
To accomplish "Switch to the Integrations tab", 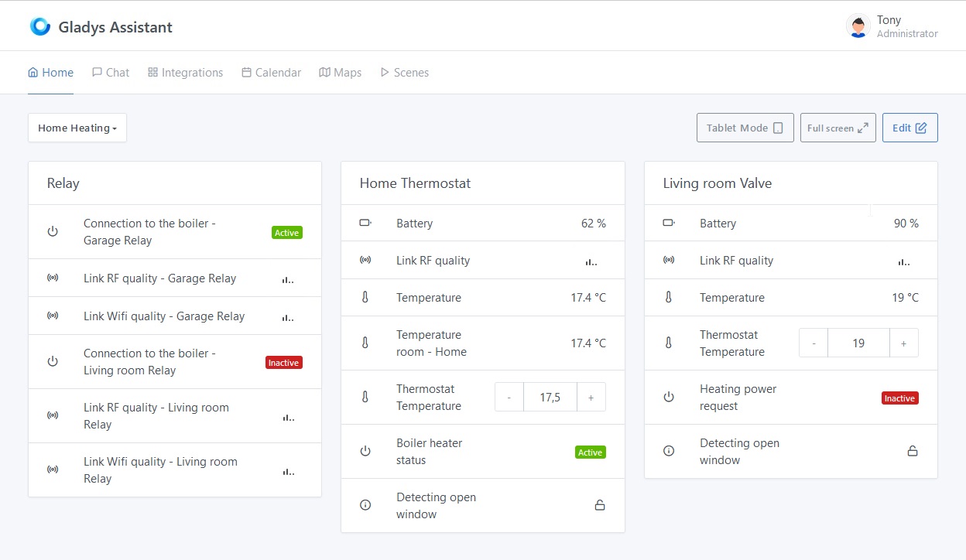I will pyautogui.click(x=185, y=72).
